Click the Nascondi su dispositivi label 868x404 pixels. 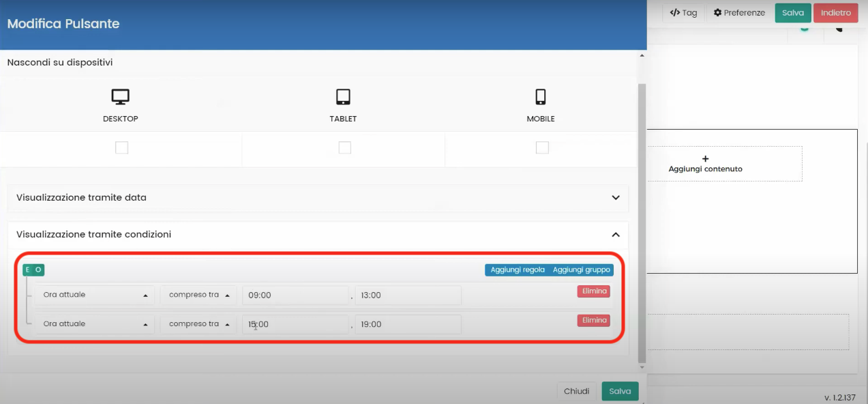pos(60,62)
